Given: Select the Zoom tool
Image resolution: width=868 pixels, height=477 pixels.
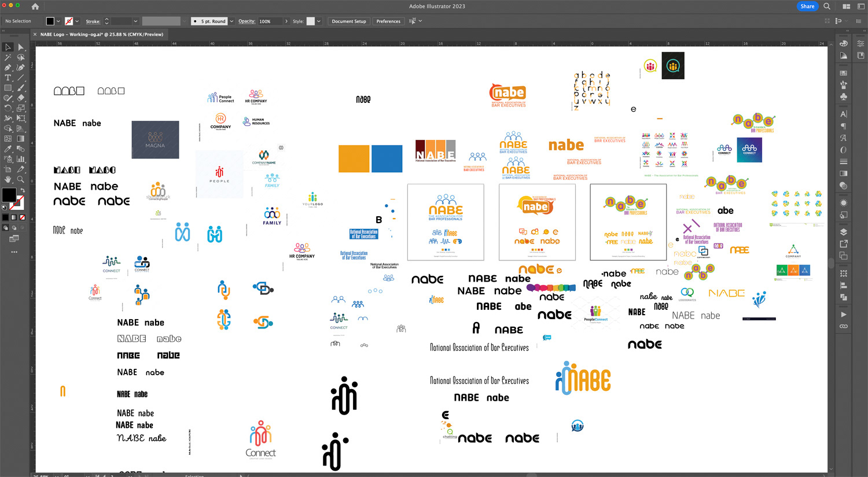Looking at the screenshot, I should click(x=21, y=179).
